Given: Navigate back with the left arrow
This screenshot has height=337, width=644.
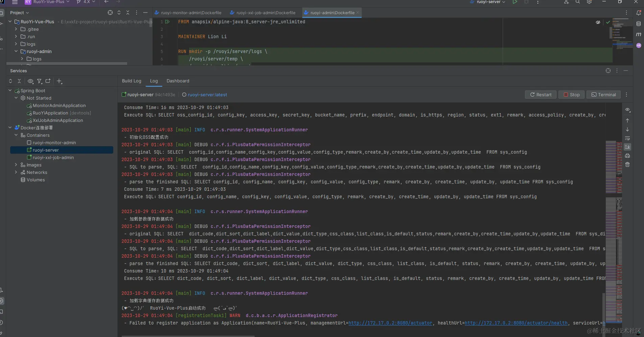Looking at the screenshot, I should [106, 2].
